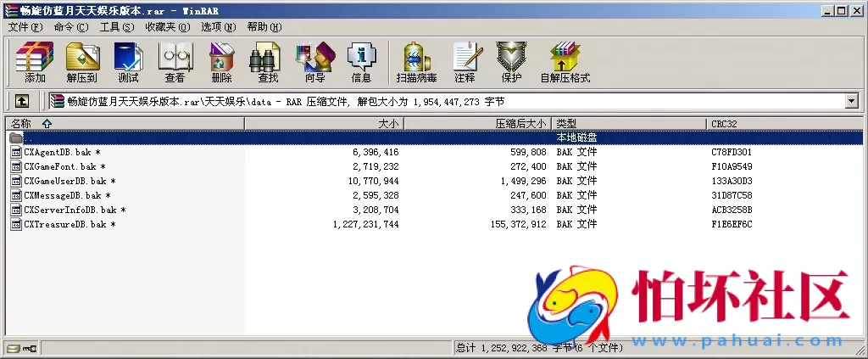Click packed size 155,372,912
868x359 pixels.
519,224
